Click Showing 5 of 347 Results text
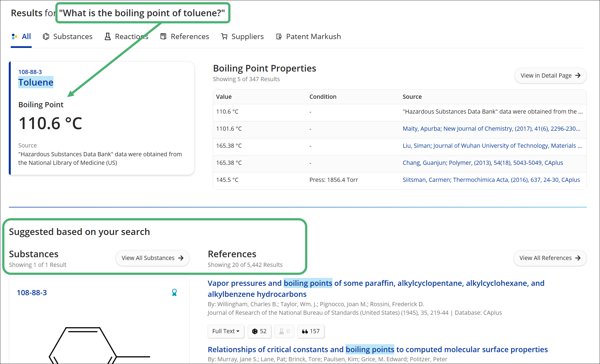The width and height of the screenshot is (600, 364). tap(246, 79)
